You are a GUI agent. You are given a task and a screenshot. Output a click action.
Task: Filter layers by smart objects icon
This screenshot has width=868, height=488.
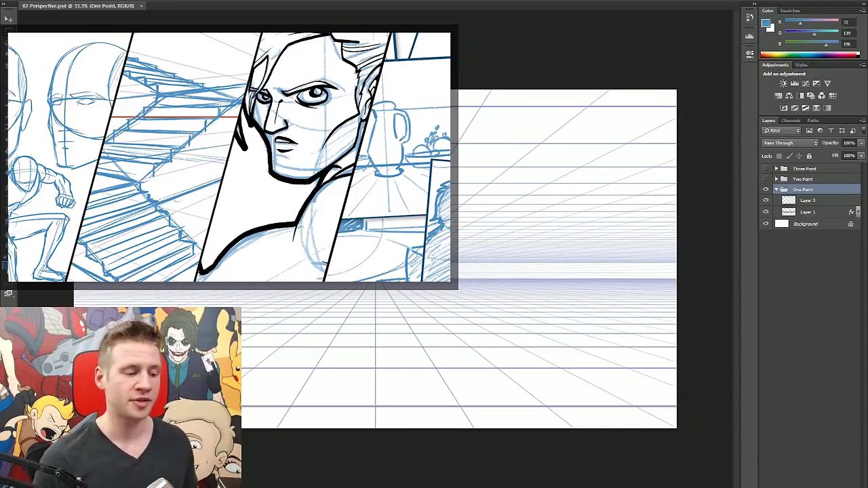(852, 130)
